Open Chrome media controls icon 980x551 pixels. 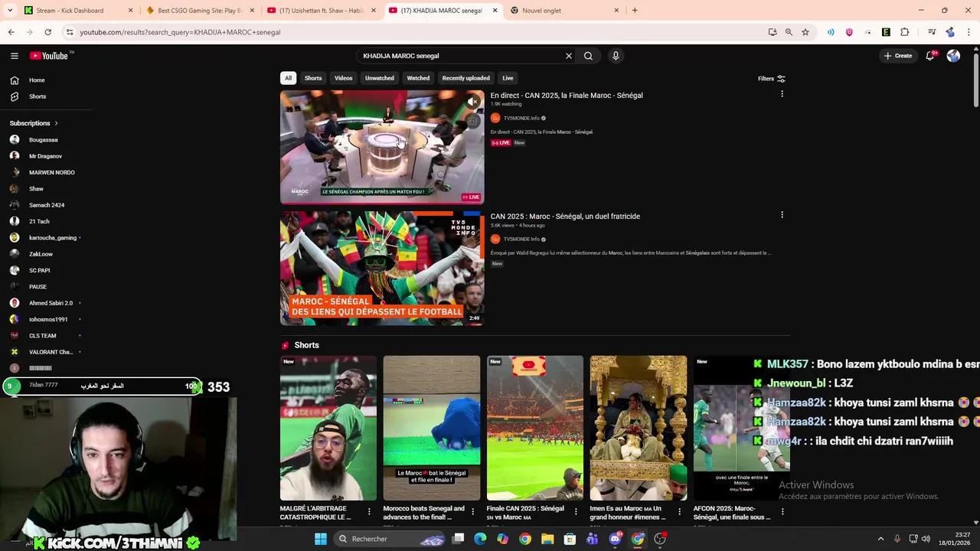click(x=931, y=32)
